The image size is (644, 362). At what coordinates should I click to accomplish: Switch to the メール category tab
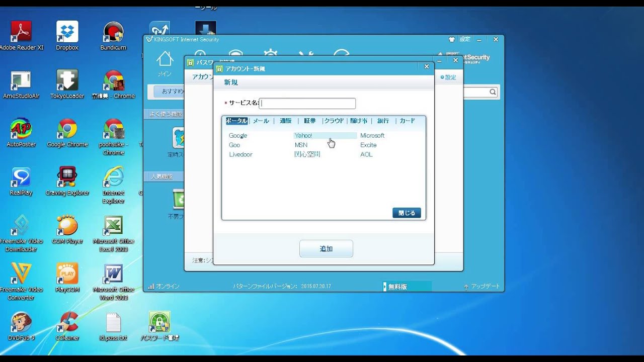261,121
